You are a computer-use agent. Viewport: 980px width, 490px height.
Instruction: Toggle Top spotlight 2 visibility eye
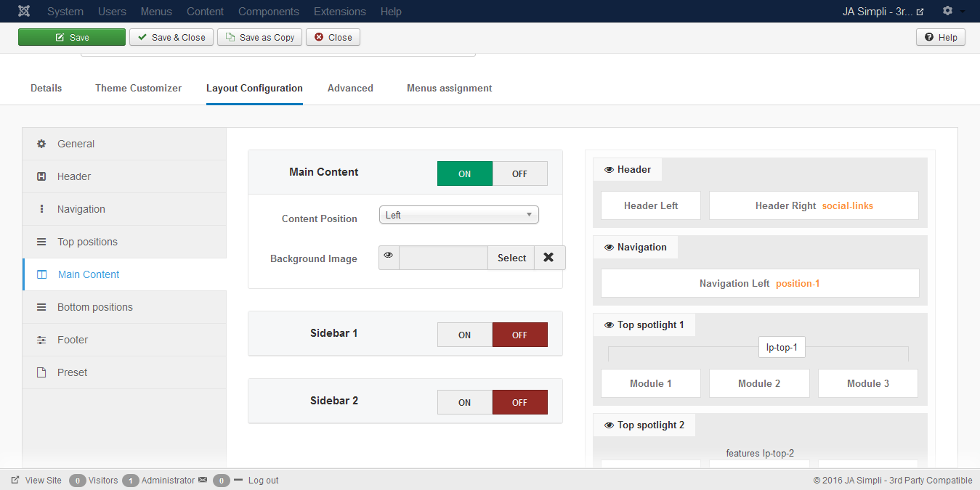pyautogui.click(x=609, y=425)
